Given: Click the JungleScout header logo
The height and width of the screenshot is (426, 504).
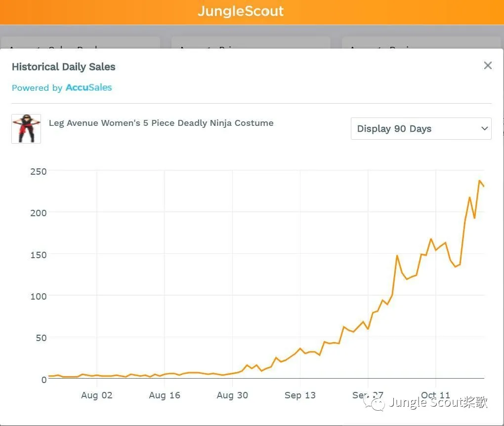Looking at the screenshot, I should coord(241,11).
